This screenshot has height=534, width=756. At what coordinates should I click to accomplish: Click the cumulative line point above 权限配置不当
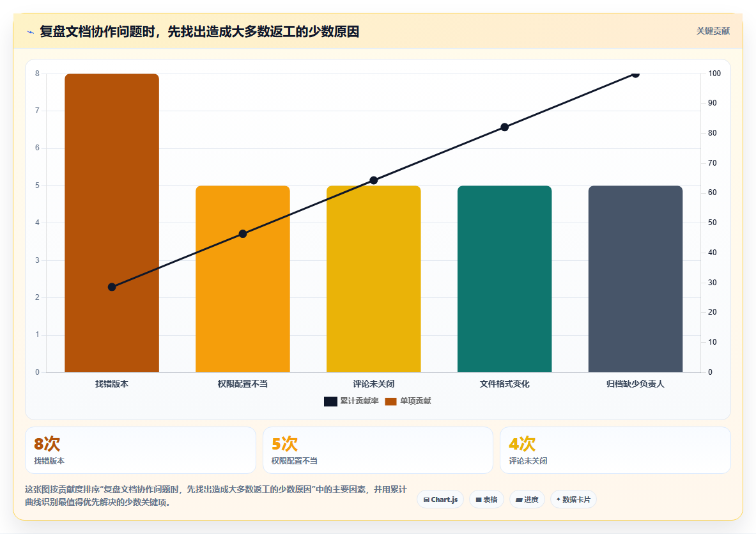(243, 234)
